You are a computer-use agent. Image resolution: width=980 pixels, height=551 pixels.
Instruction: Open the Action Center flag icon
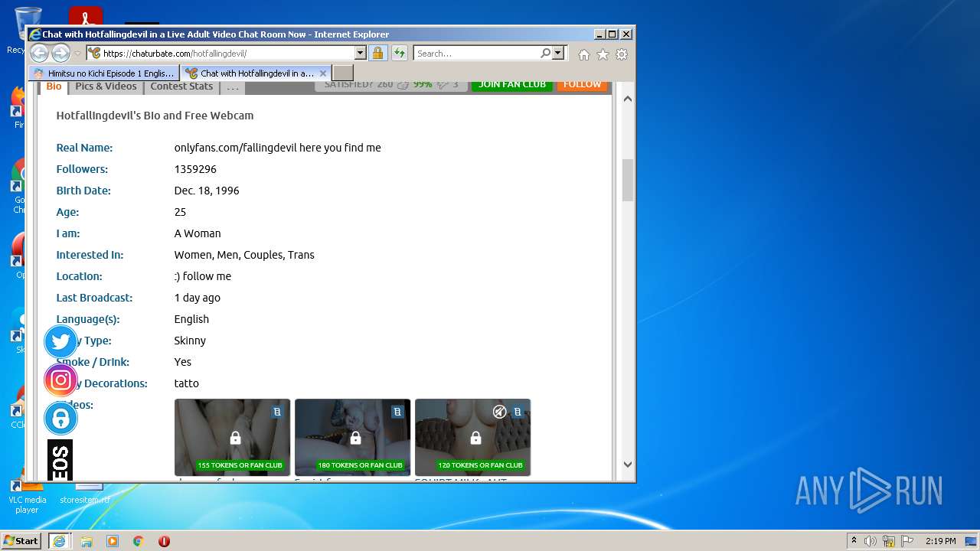906,541
